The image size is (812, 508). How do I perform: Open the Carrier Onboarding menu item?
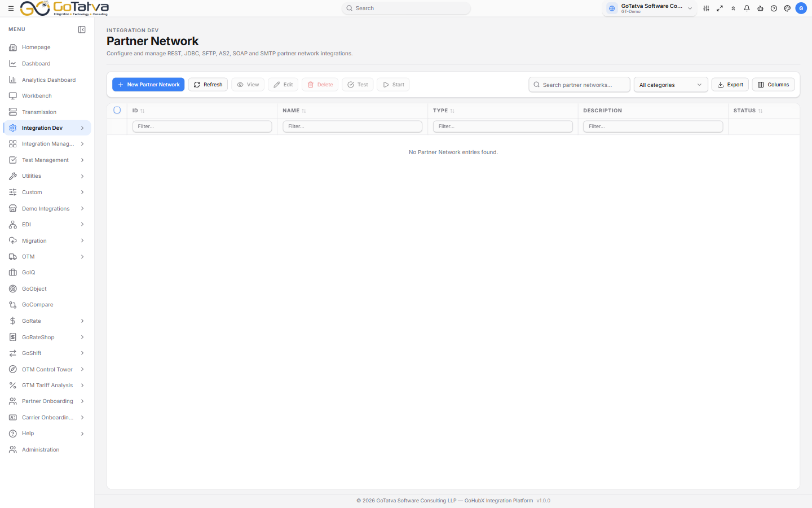pos(47,418)
